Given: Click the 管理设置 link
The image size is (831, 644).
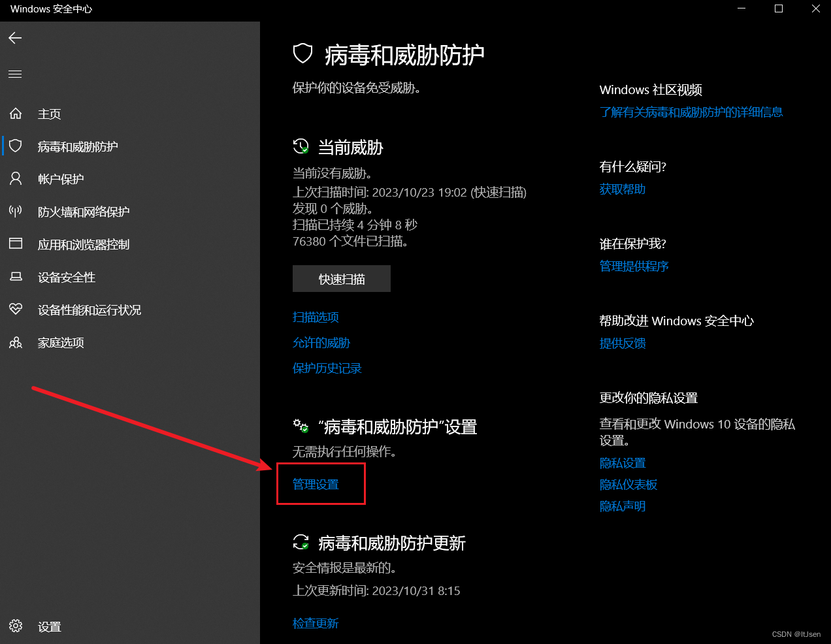Looking at the screenshot, I should coord(316,484).
